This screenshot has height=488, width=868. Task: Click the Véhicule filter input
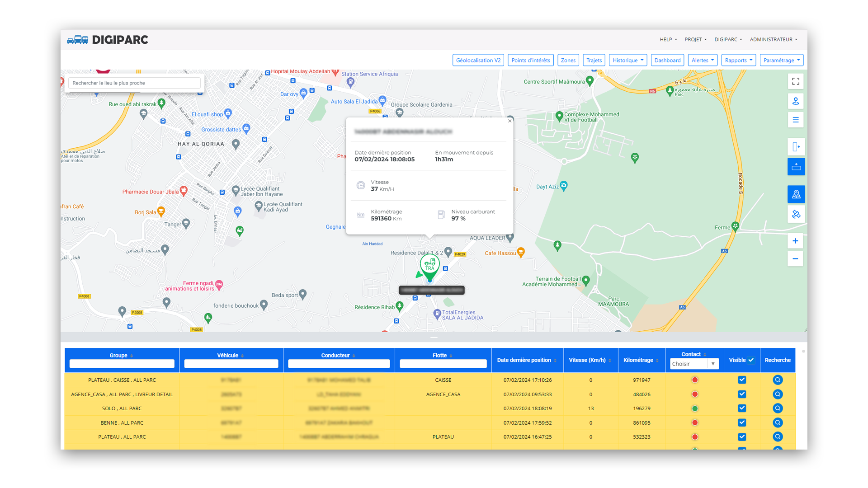[231, 364]
